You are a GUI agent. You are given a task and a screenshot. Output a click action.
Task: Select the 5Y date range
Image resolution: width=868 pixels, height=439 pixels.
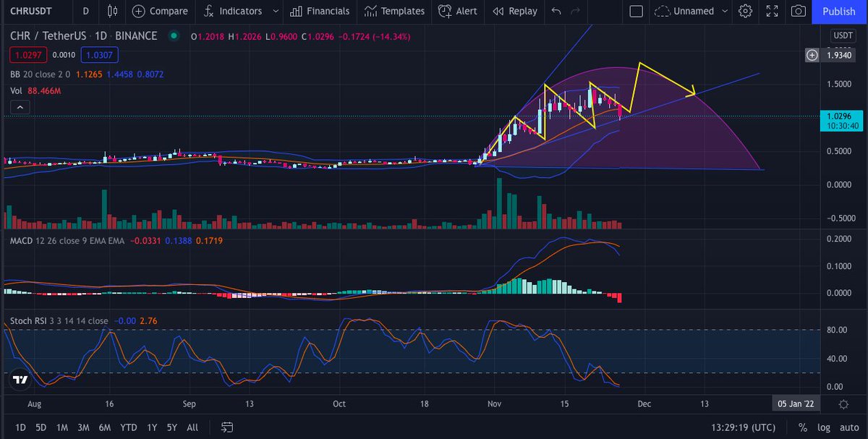click(172, 427)
